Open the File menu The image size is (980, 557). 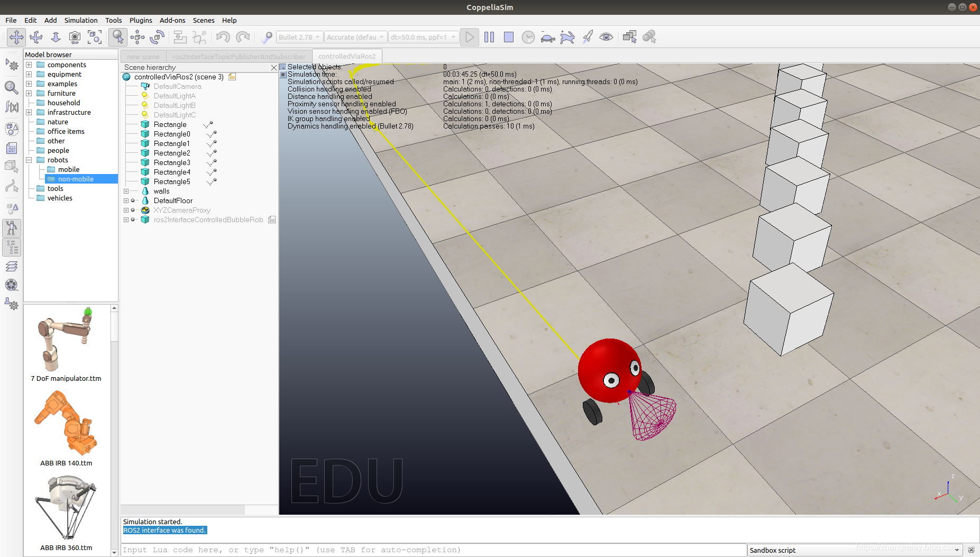pyautogui.click(x=11, y=20)
